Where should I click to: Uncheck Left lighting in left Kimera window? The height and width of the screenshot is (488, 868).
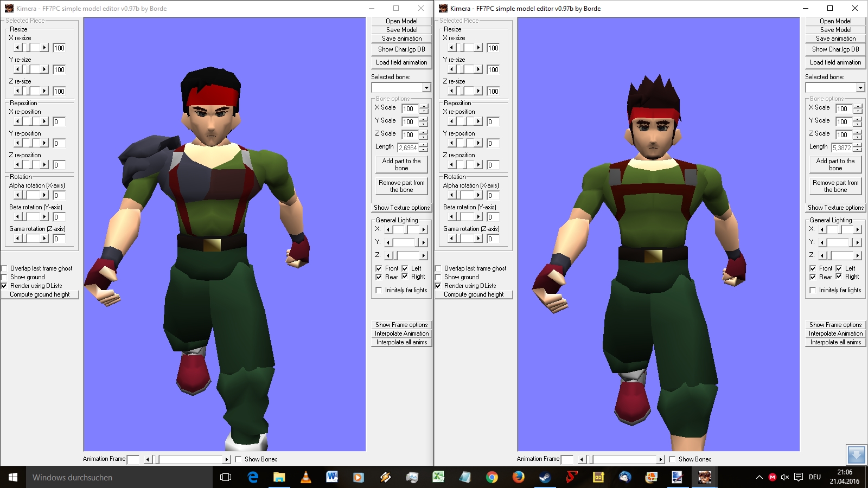point(405,268)
